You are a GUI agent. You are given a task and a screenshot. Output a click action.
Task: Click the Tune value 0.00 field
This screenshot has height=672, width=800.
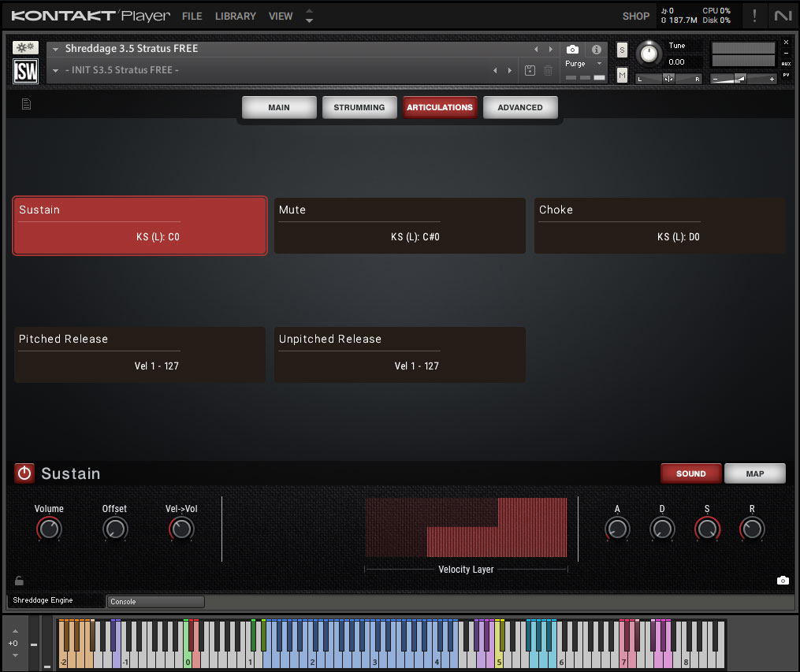pos(676,61)
